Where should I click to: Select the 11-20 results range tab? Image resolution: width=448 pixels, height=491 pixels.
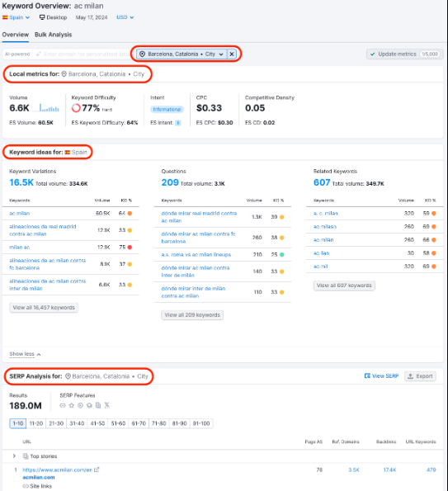click(36, 423)
